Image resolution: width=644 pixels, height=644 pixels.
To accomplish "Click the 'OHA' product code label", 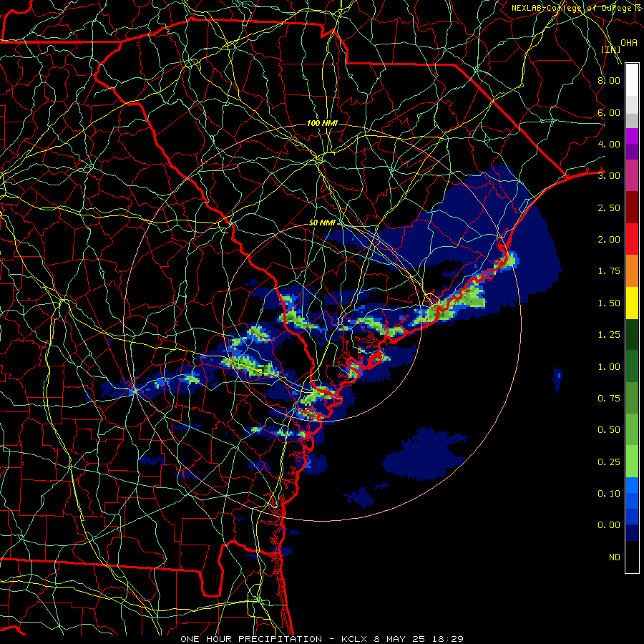I will [x=629, y=43].
